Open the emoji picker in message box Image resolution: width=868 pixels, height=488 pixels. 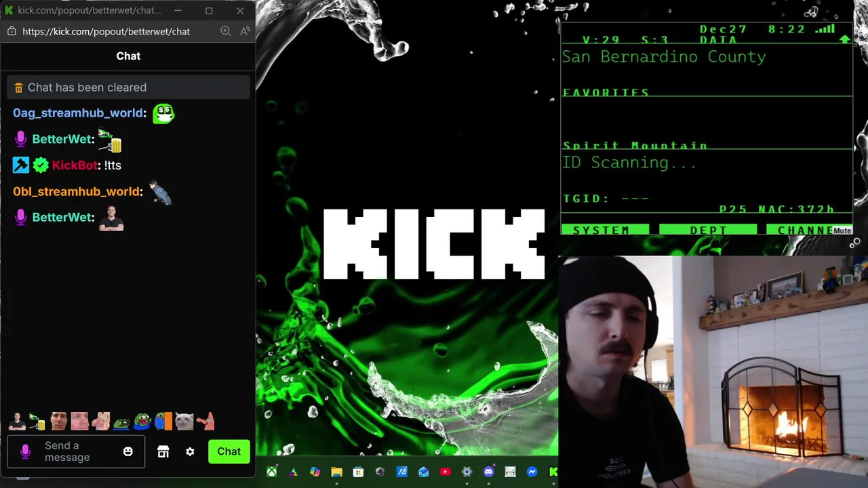click(x=128, y=451)
